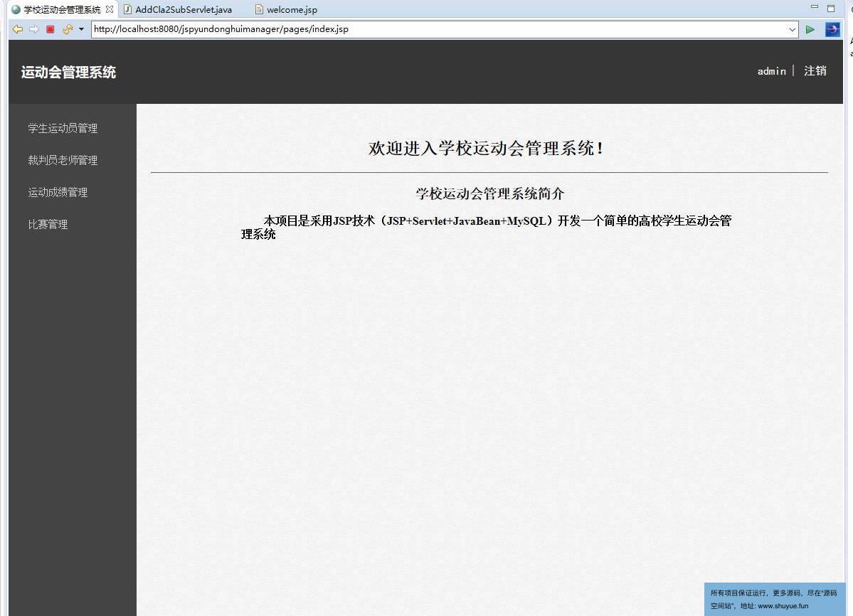Close the 学校运动会管理系统 tab
853x616 pixels.
[110, 9]
